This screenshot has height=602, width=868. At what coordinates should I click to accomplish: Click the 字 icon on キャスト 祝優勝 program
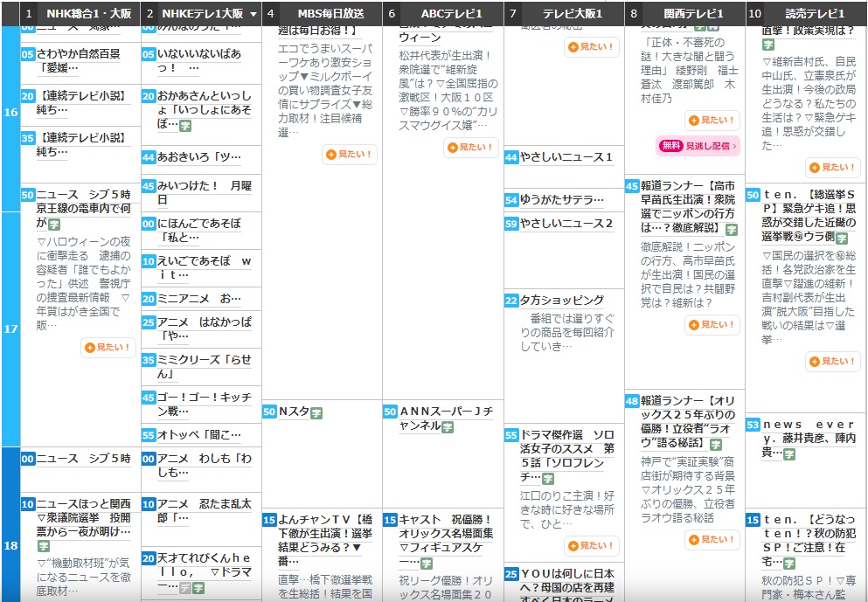[427, 564]
